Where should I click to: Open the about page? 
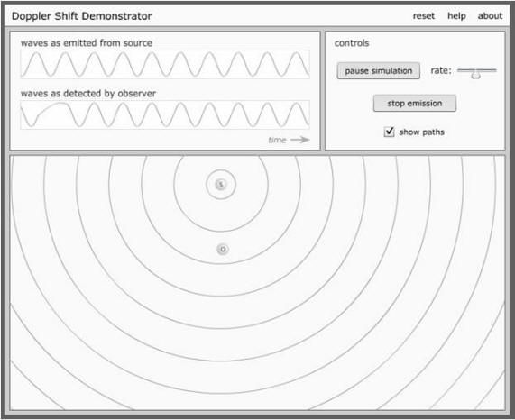[490, 15]
